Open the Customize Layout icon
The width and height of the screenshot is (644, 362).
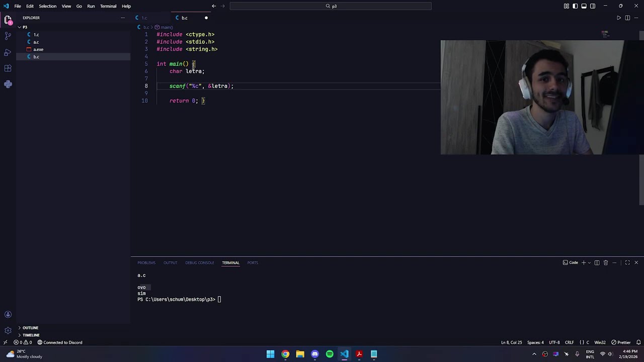(567, 6)
